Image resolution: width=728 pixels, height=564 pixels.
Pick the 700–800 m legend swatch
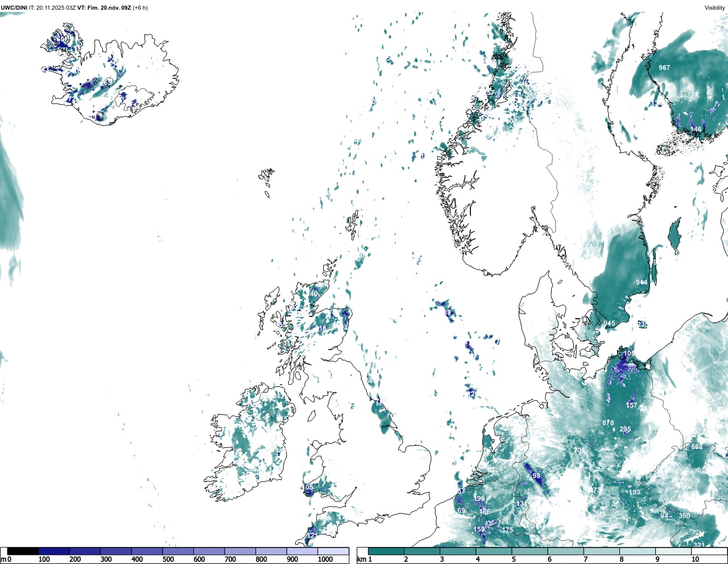pyautogui.click(x=239, y=551)
